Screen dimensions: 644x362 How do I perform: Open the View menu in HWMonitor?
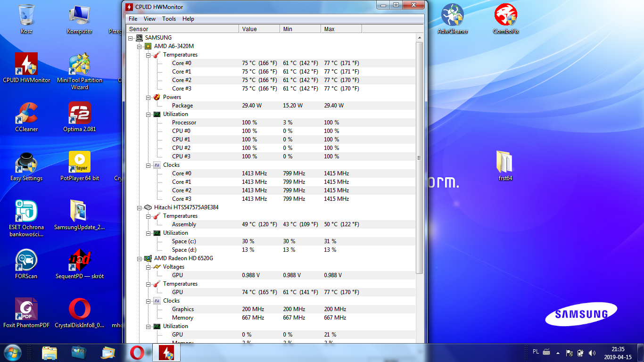click(149, 19)
